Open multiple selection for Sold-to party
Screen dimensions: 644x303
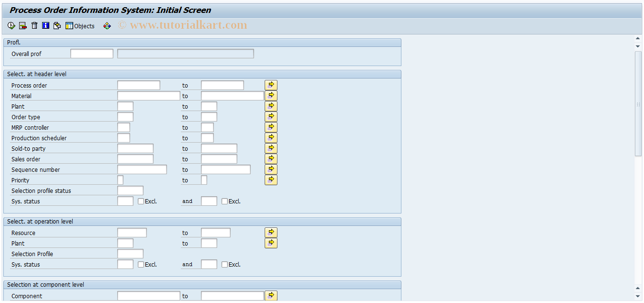271,148
